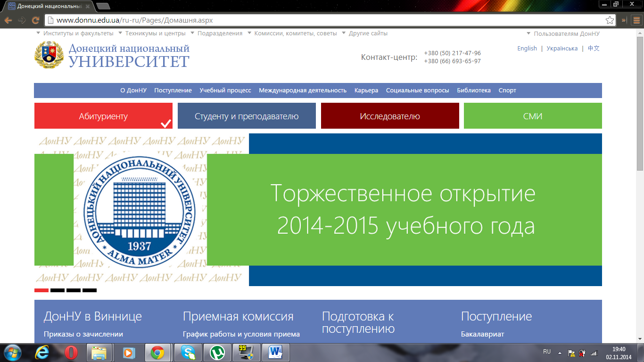
Task: Click the browser forward arrow
Action: (22, 20)
